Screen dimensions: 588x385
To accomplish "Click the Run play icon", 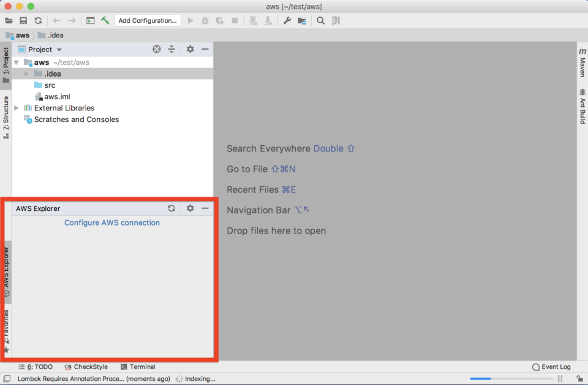I will point(190,21).
